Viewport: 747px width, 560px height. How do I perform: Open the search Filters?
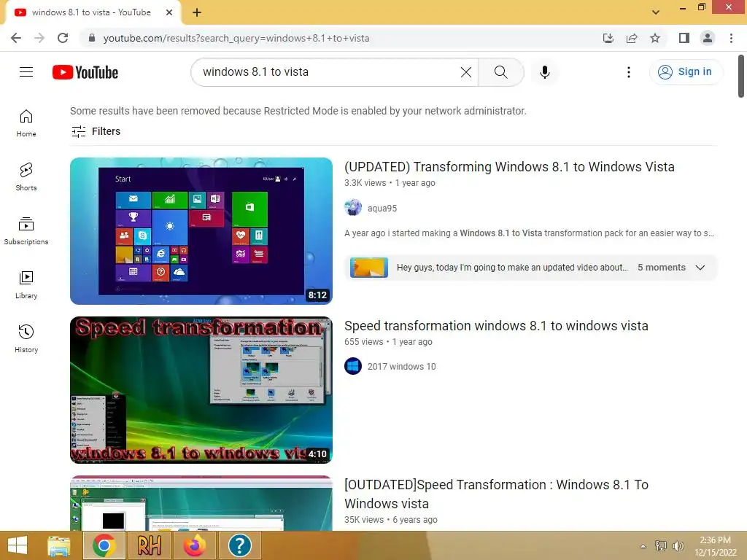(x=96, y=131)
